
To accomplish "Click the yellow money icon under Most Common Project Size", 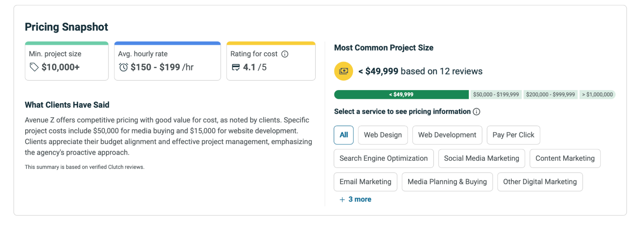I will [x=343, y=71].
